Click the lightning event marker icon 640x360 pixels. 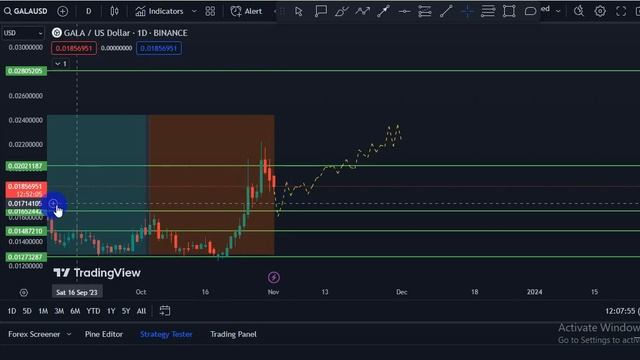pos(273,278)
